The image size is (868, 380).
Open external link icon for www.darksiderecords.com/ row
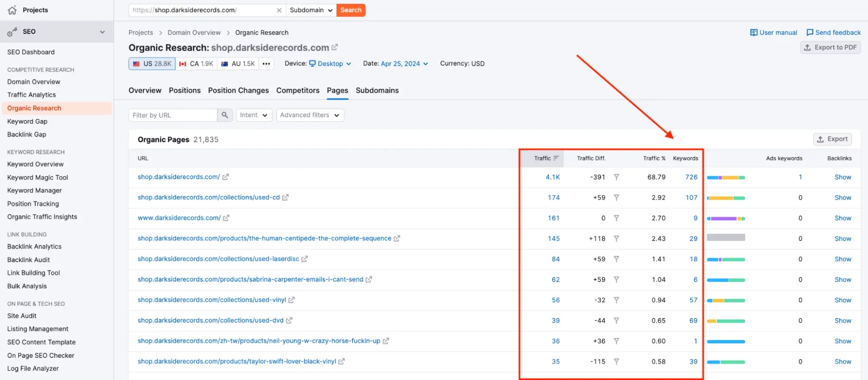pos(226,218)
